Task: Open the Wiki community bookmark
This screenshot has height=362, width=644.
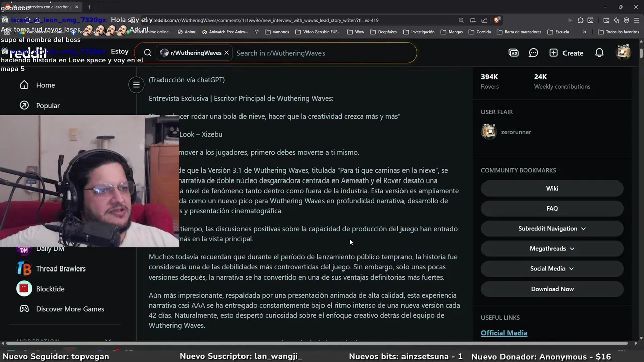Action: pyautogui.click(x=552, y=188)
